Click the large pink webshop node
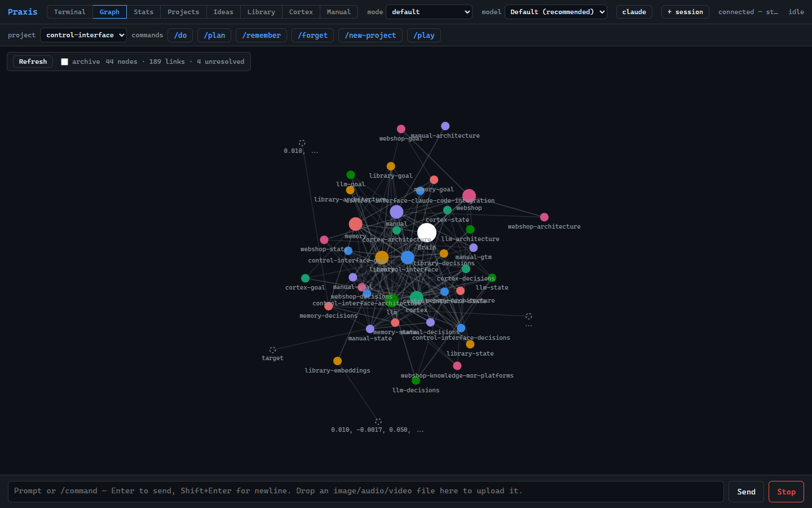 coord(469,196)
